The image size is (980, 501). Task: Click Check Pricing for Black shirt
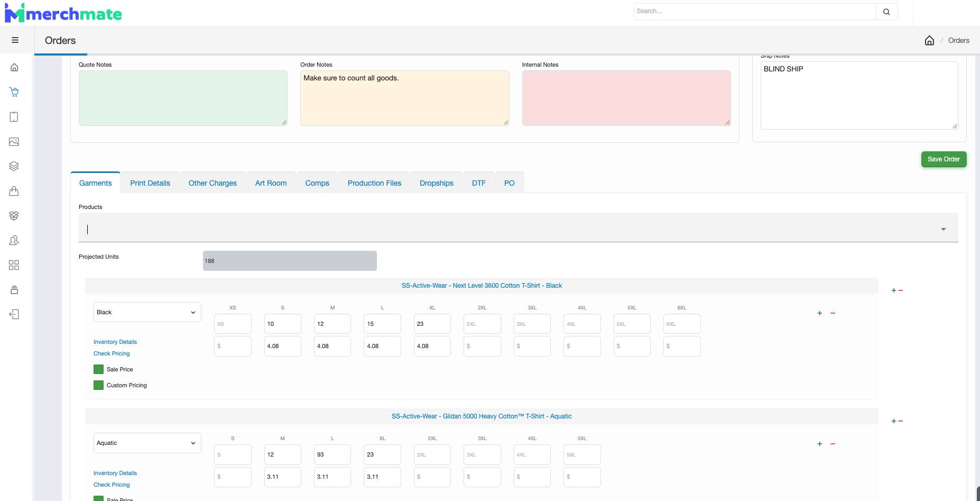click(112, 353)
